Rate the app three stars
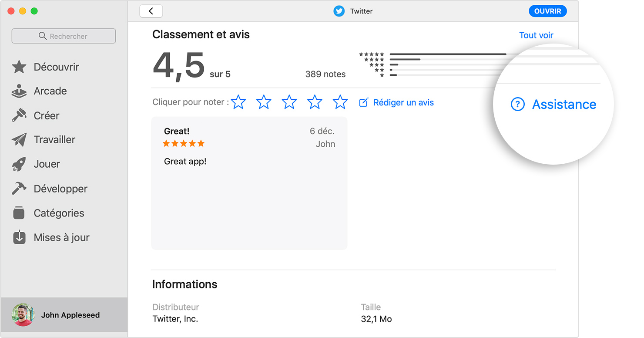The image size is (644, 338). tap(289, 102)
